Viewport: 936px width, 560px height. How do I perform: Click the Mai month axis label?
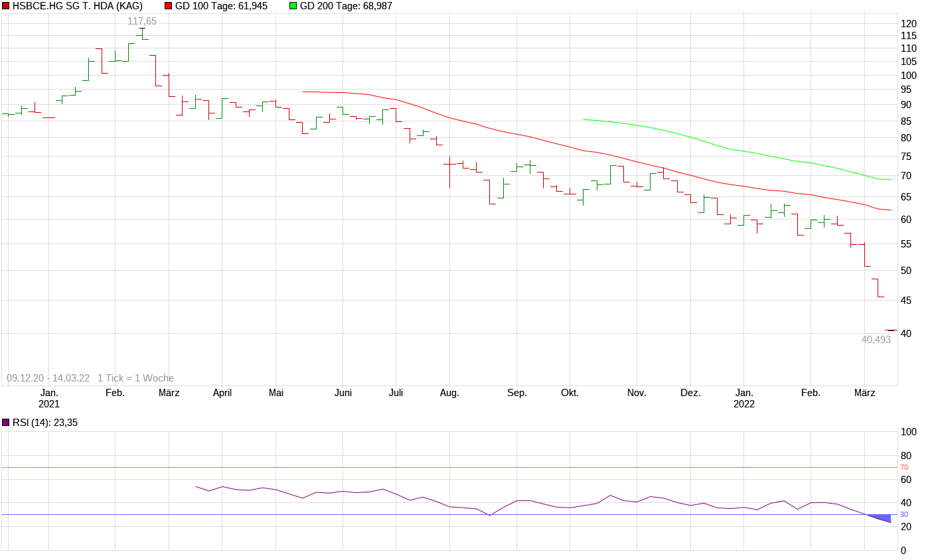(x=276, y=393)
